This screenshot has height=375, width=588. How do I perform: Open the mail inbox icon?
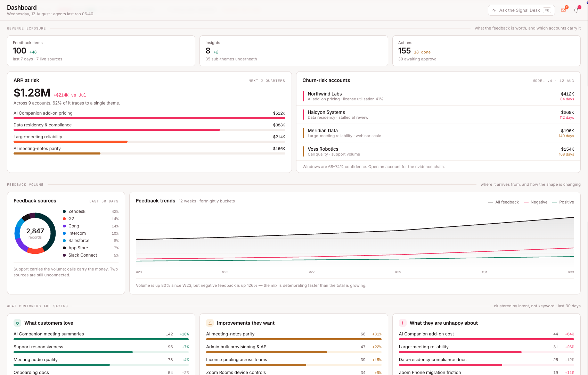(x=563, y=10)
